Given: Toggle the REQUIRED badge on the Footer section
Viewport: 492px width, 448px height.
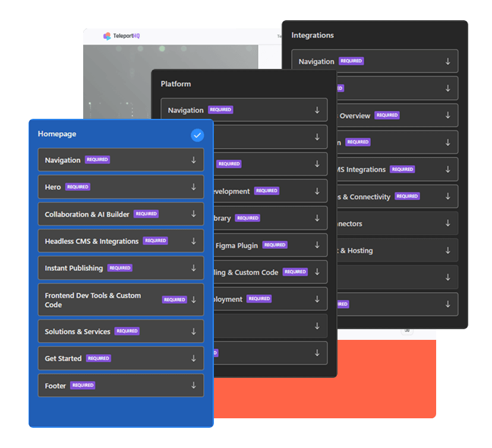Looking at the screenshot, I should pos(83,385).
